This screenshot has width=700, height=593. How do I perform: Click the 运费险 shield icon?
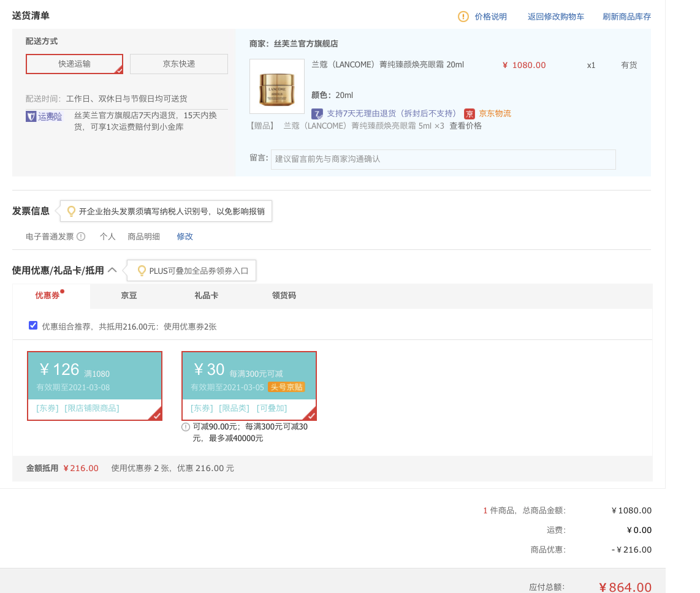[31, 116]
